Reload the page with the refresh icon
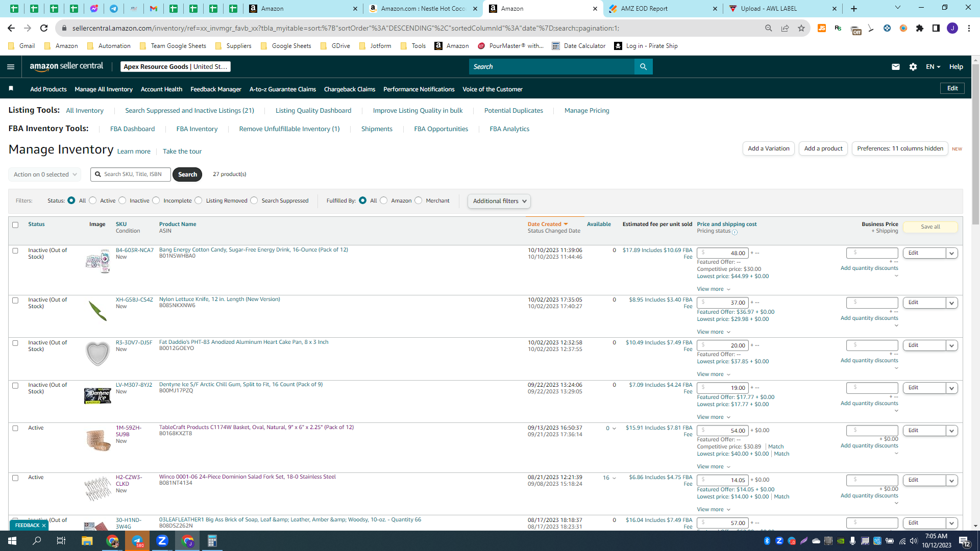The width and height of the screenshot is (980, 551). [x=44, y=28]
